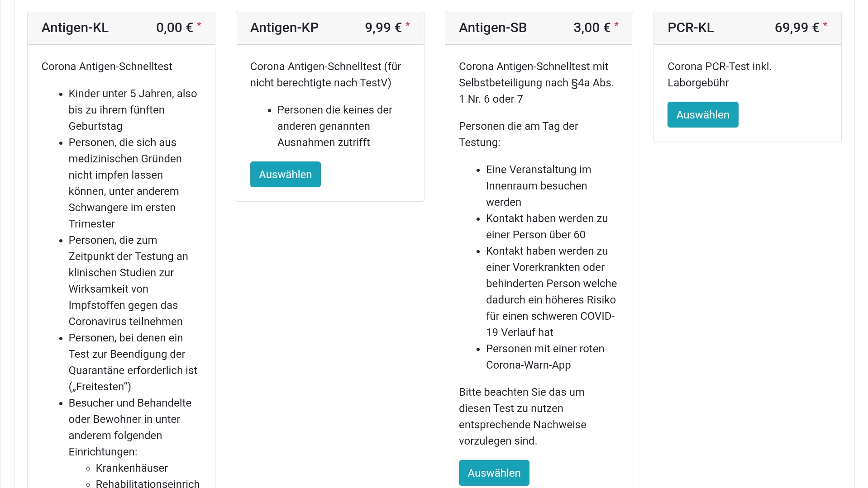Click the Corona PCR-Test inkl. Laborgebühr description
The width and height of the screenshot is (868, 488).
(x=720, y=75)
